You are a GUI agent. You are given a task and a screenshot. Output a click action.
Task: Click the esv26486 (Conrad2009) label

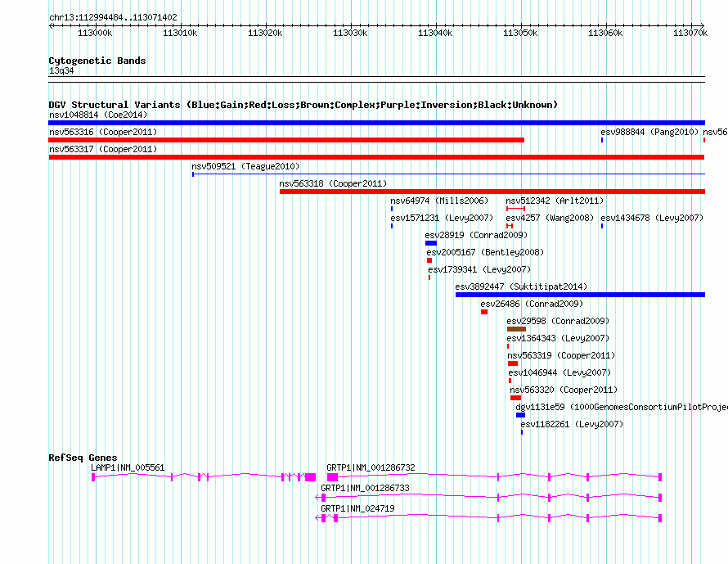(532, 304)
